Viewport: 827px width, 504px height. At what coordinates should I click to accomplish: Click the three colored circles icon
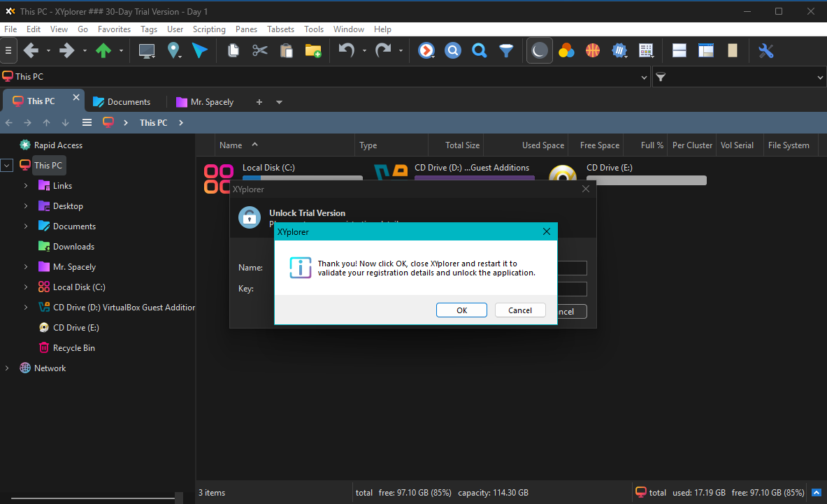click(566, 50)
